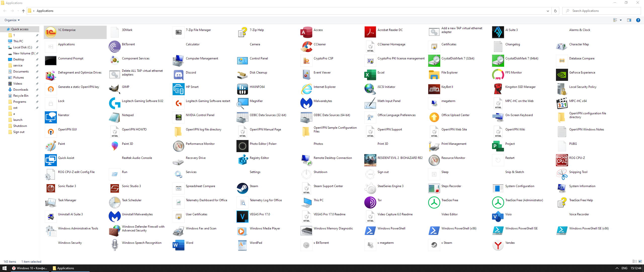Open Downloads in Quick access
This screenshot has width=644, height=272.
(x=21, y=90)
